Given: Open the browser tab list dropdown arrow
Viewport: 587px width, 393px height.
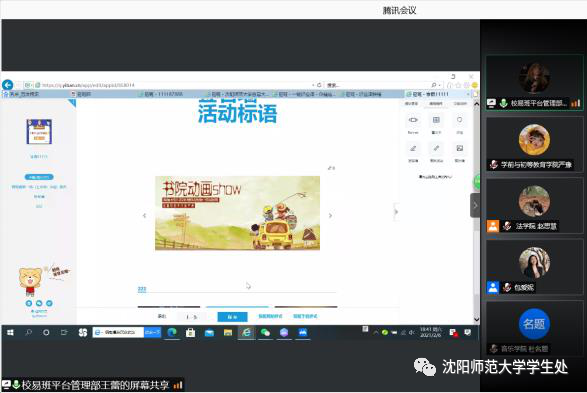Looking at the screenshot, I should [x=468, y=94].
